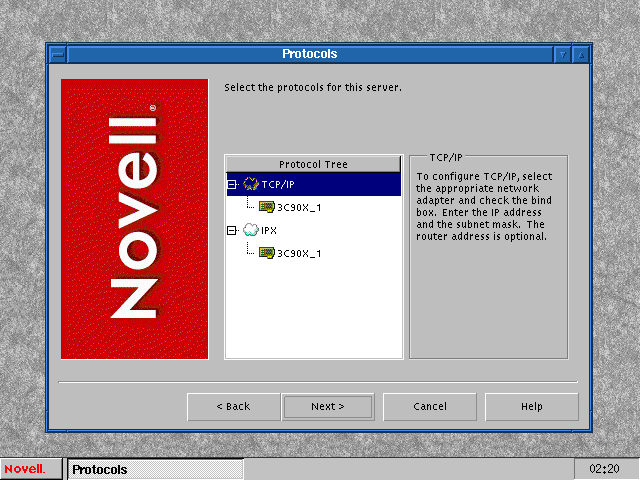Select 3C90X_1 adapter under TCP/IP
Image resolution: width=640 pixels, height=480 pixels.
299,207
